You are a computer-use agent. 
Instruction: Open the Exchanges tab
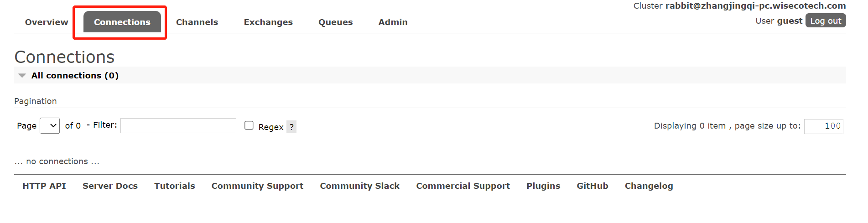tap(268, 22)
